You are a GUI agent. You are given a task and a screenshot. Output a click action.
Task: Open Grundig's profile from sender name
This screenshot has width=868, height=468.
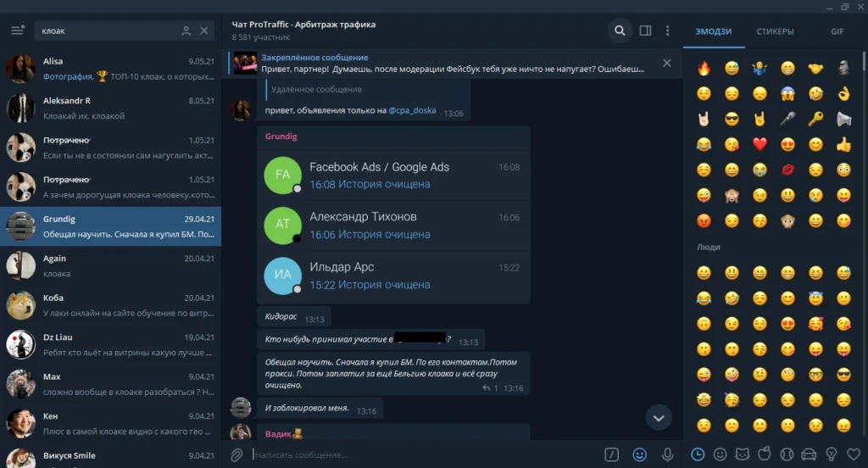coord(281,136)
